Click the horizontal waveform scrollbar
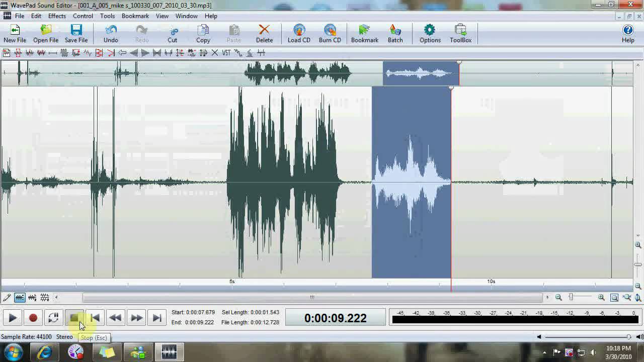The width and height of the screenshot is (644, 362). coord(312,298)
